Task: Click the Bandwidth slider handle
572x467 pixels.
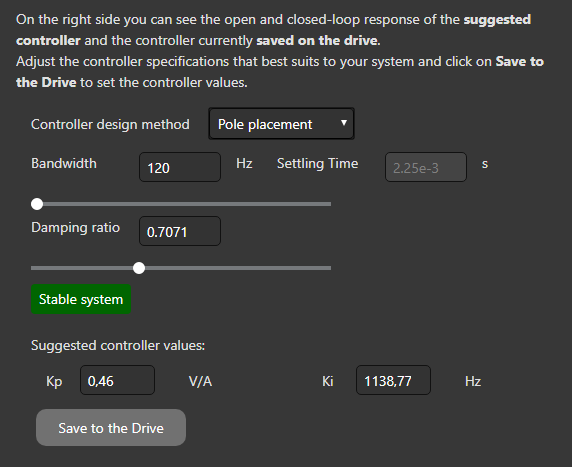Action: coord(37,204)
